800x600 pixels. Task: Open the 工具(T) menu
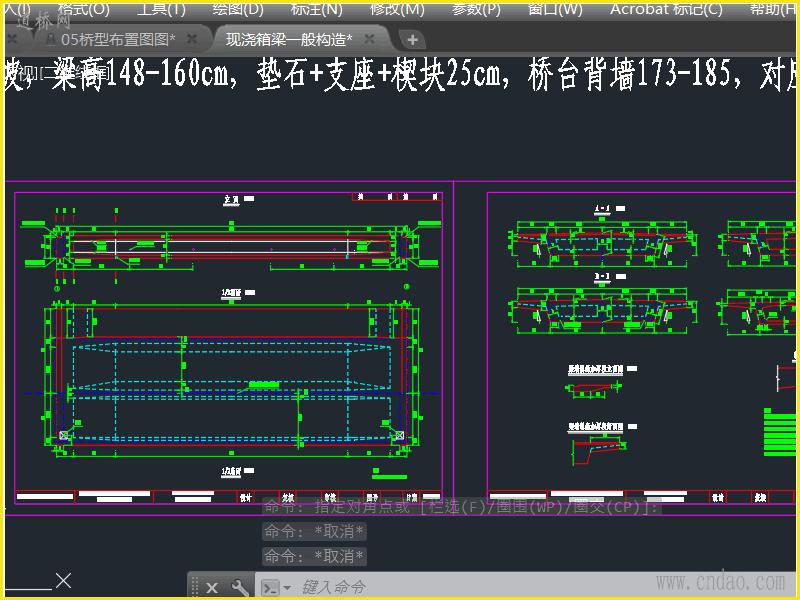(161, 9)
